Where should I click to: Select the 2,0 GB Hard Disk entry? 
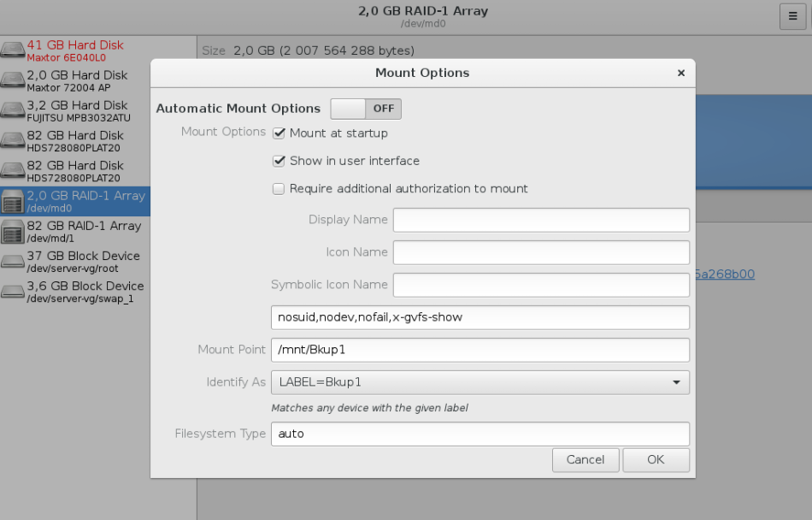click(75, 80)
